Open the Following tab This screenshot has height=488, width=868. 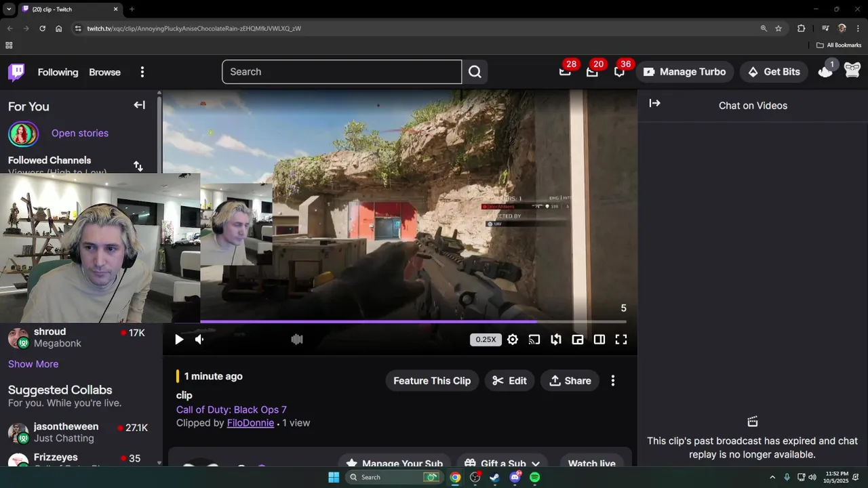tap(58, 72)
